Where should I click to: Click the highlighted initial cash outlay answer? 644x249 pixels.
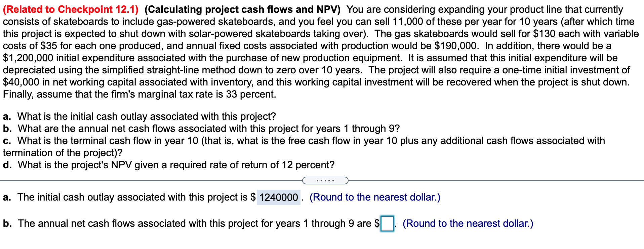coord(278,198)
